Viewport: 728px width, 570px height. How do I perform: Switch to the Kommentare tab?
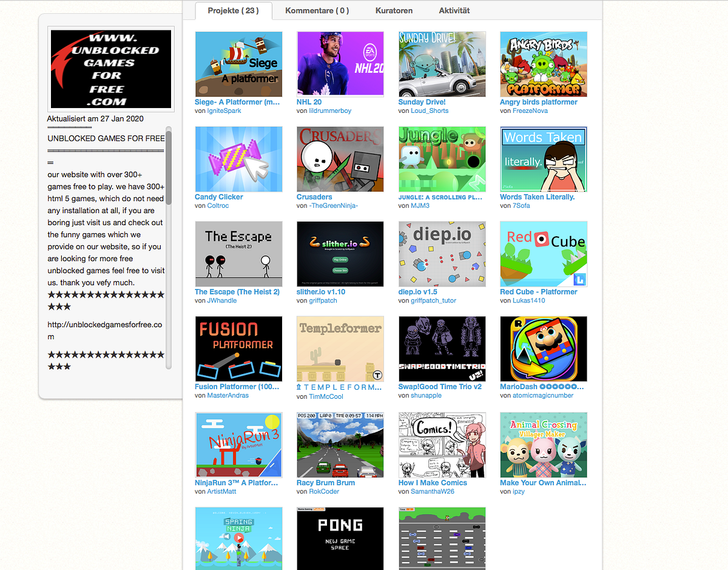(x=316, y=10)
